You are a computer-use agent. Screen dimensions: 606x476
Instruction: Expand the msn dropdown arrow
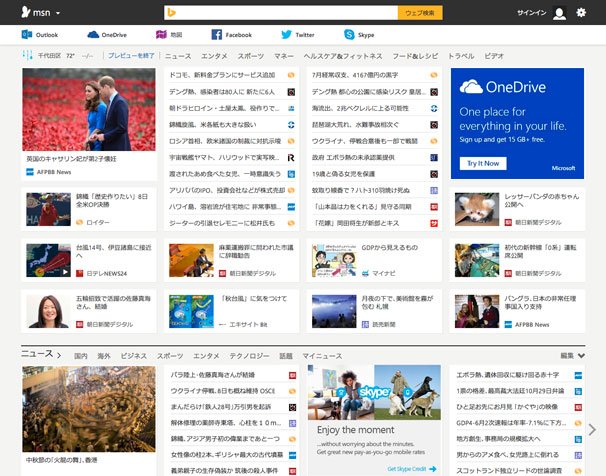[58, 13]
